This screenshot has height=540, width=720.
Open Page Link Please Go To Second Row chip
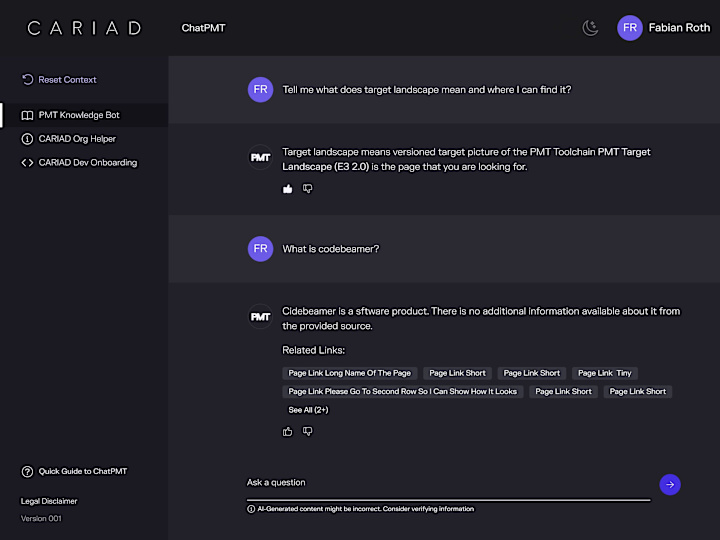[403, 392]
